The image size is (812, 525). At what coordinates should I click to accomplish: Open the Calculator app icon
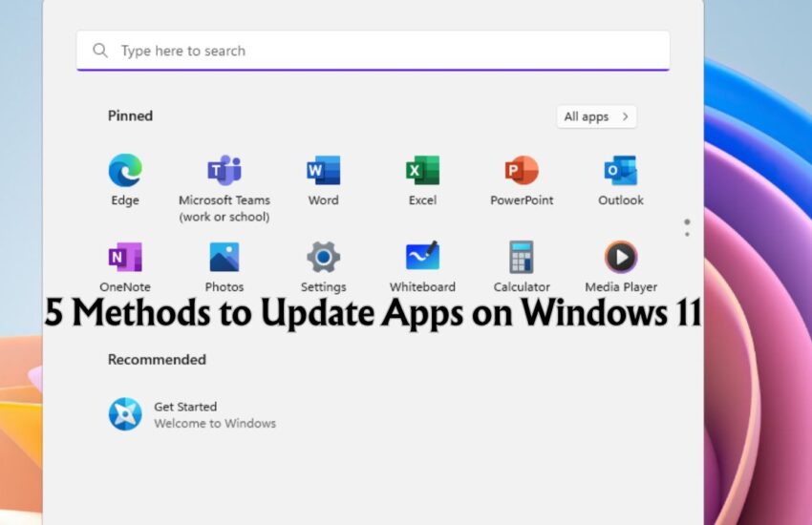(522, 257)
